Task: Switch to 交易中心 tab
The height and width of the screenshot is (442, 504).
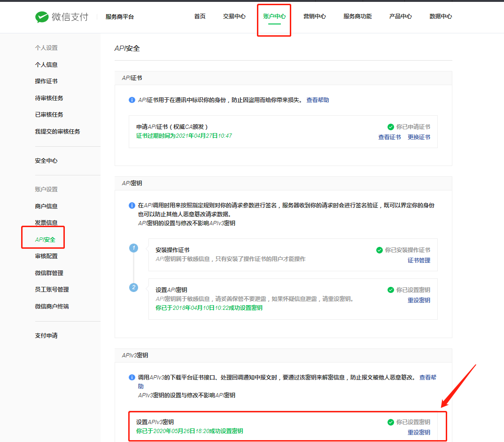Action: (234, 16)
